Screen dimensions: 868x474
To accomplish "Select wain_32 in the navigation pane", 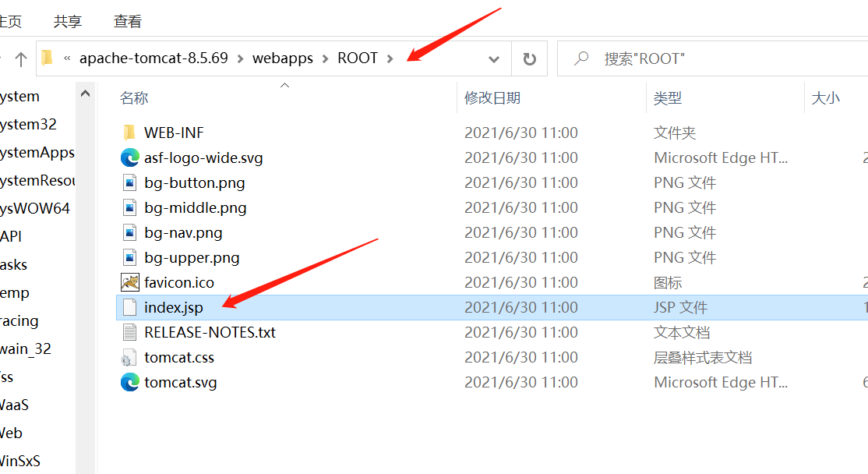I will coord(25,349).
